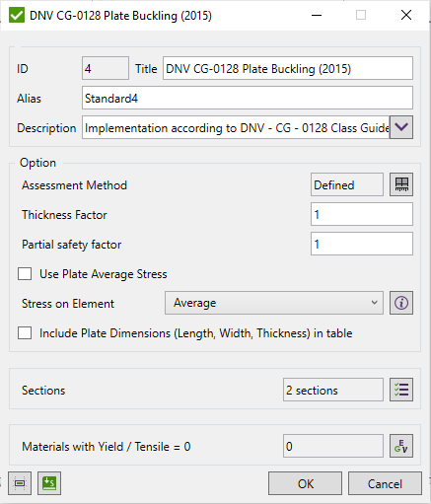The height and width of the screenshot is (504, 431).
Task: Open the Stress on Element Average dropdown
Action: click(x=274, y=303)
